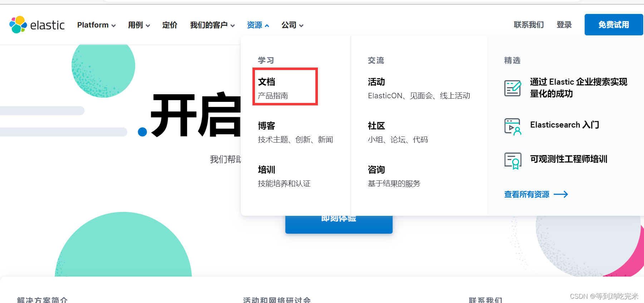The height and width of the screenshot is (303, 644).
Task: Click the 交流 column heading
Action: click(376, 60)
